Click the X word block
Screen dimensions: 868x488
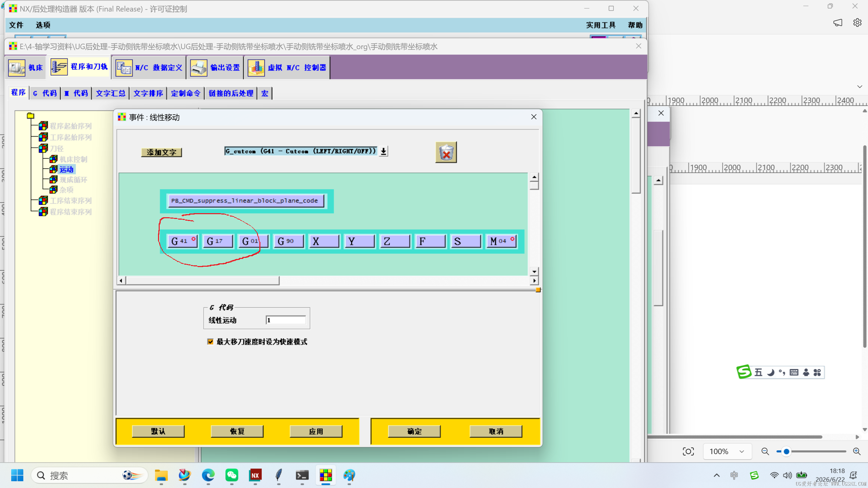click(x=324, y=241)
